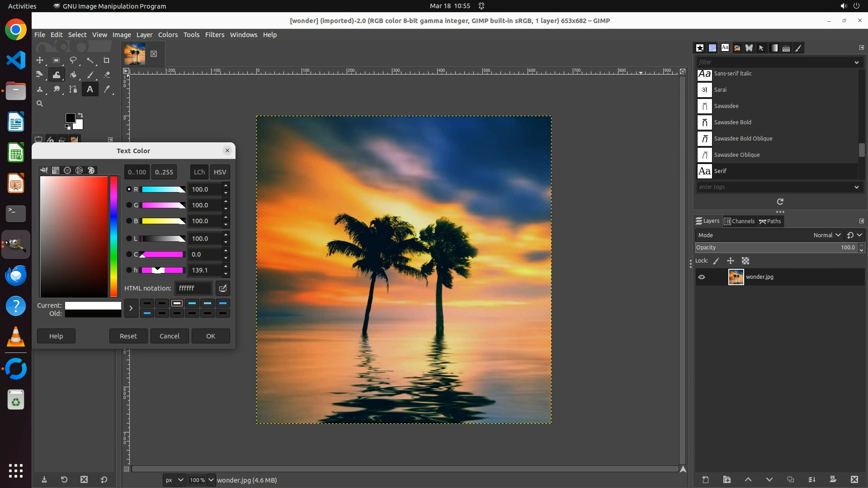Select the Color Picker eyedropper tool
The image size is (868, 488).
pyautogui.click(x=107, y=89)
